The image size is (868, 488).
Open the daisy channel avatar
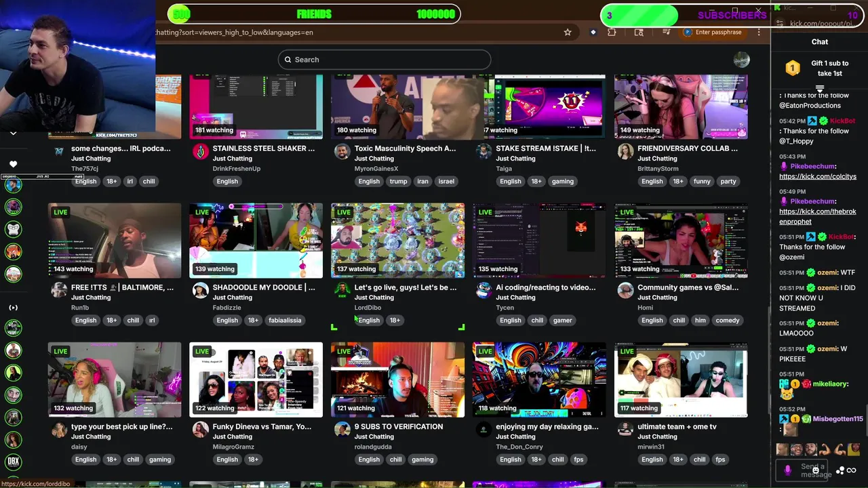pos(59,430)
